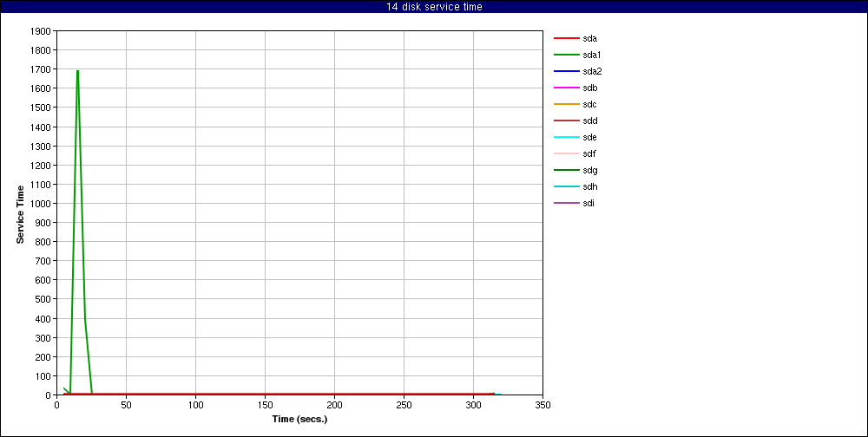868x437 pixels.
Task: Click the 1700 y-axis tick label
Action: [x=43, y=69]
